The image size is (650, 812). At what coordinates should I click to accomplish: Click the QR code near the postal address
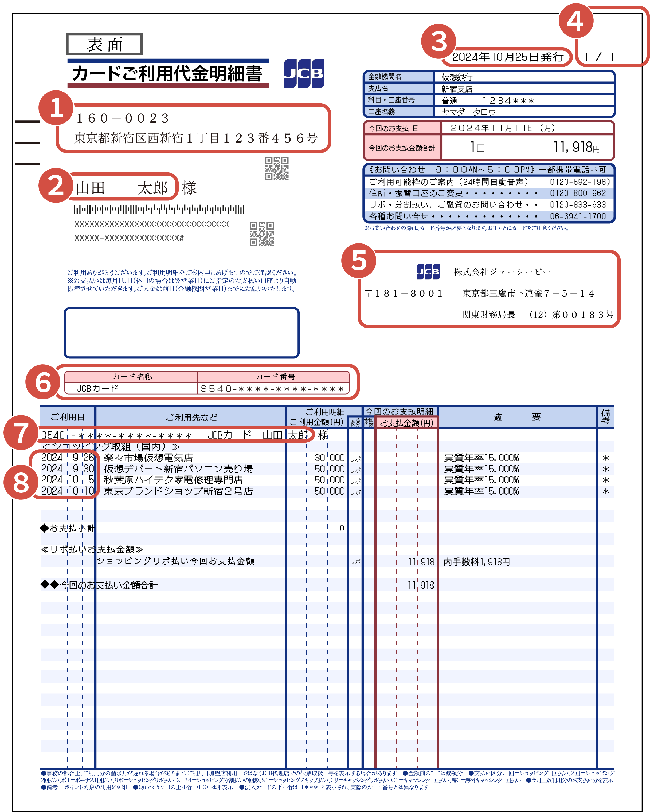tap(277, 168)
